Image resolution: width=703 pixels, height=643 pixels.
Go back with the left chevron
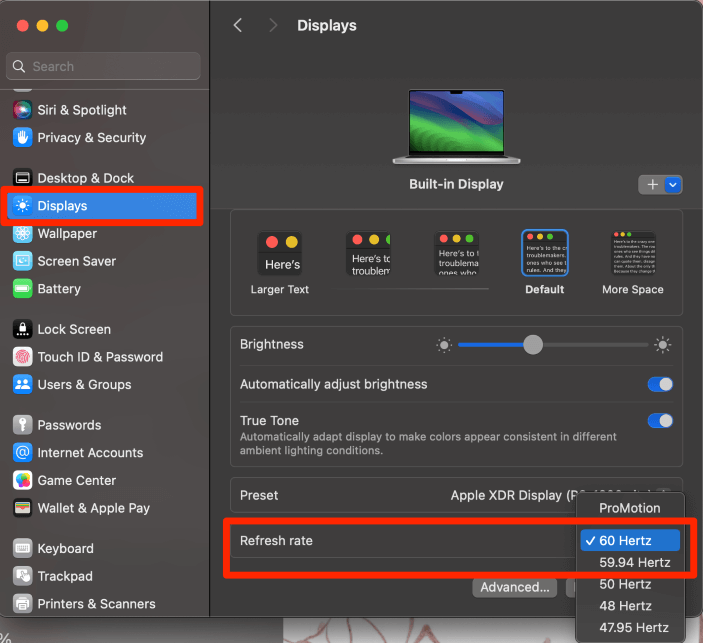[x=238, y=26]
